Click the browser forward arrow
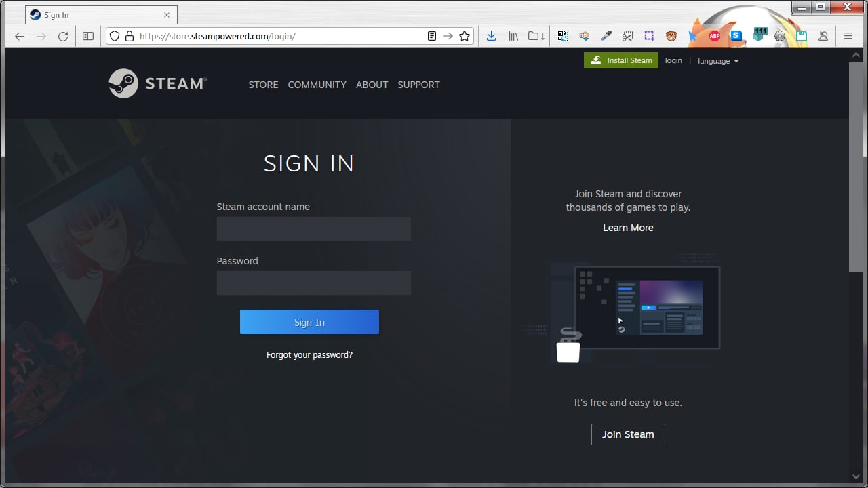The width and height of the screenshot is (868, 488). (41, 36)
